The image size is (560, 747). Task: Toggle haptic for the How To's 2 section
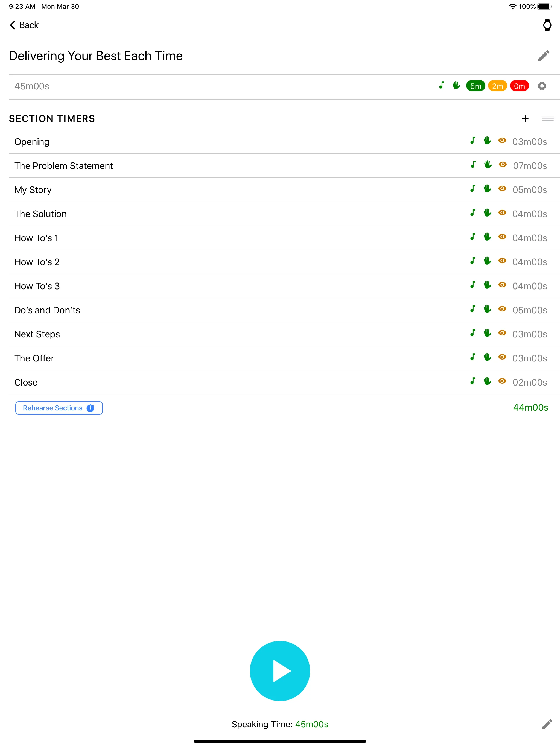(x=487, y=261)
